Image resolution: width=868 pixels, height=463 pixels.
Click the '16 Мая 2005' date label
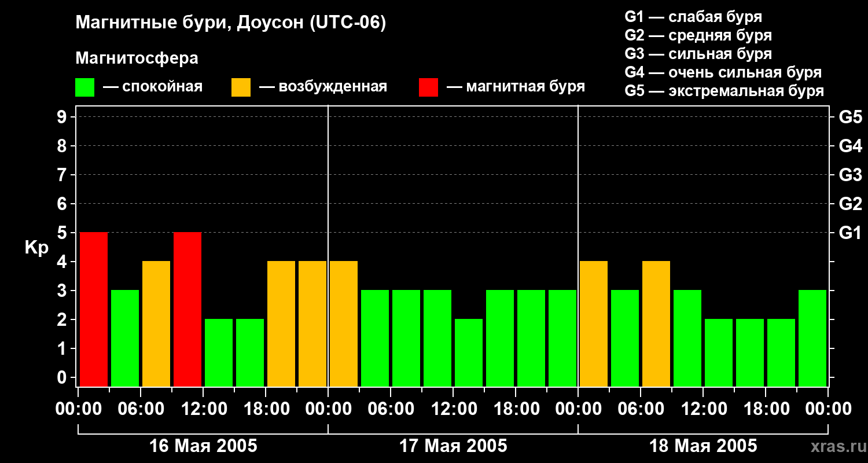tap(203, 446)
